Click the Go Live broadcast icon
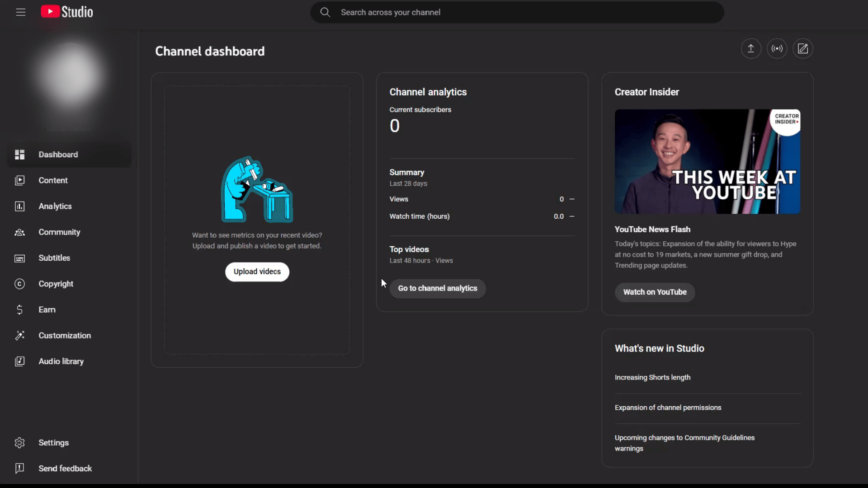 [x=777, y=49]
